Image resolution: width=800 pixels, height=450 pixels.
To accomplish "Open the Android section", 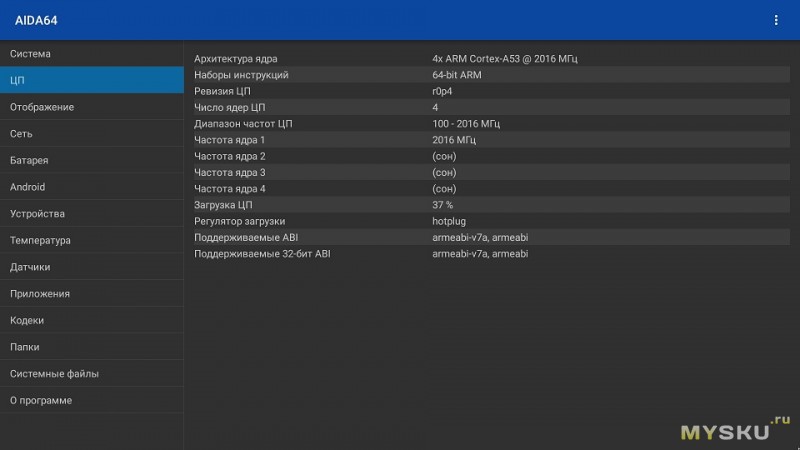I will pyautogui.click(x=92, y=187).
